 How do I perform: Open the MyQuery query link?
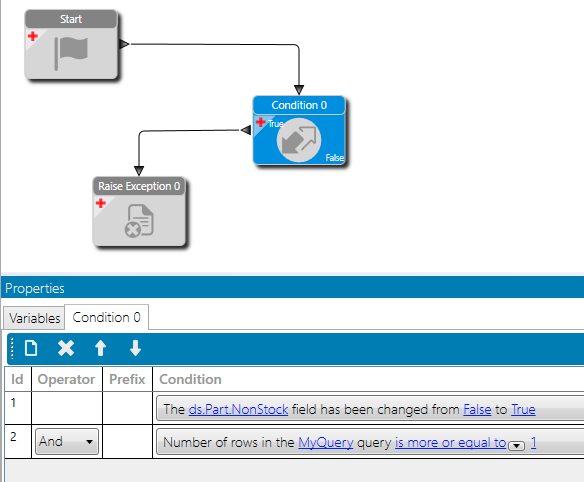326,443
